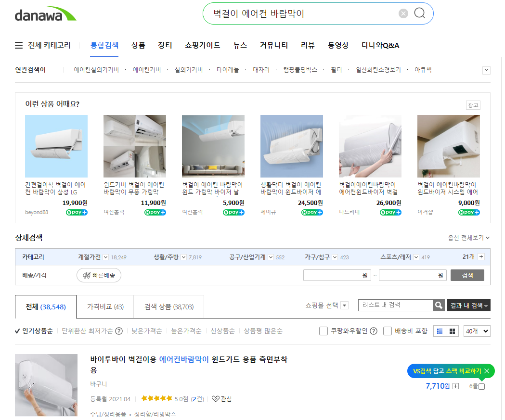Expand the 연관검색어 list with the chevron
Viewport: 505px width, 420px height.
click(x=486, y=70)
